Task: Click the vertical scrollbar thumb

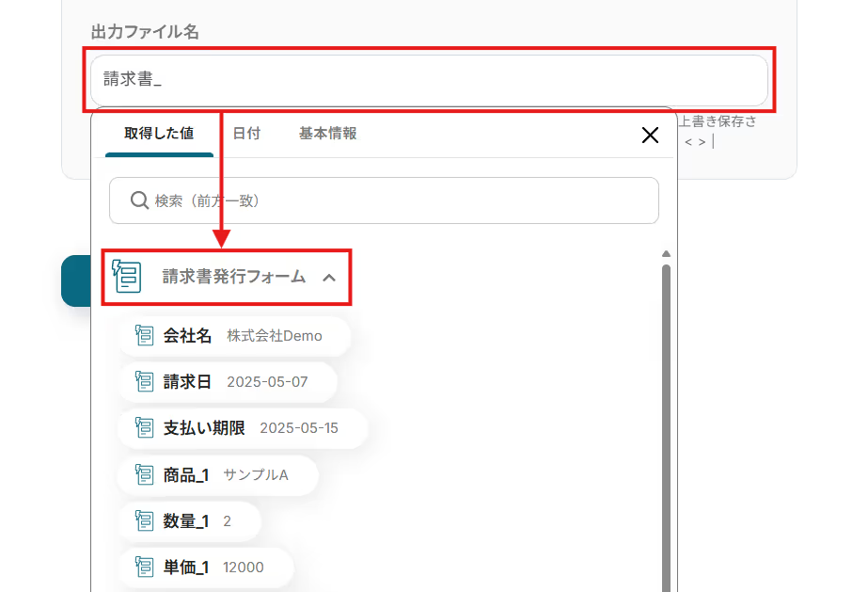Action: click(666, 428)
